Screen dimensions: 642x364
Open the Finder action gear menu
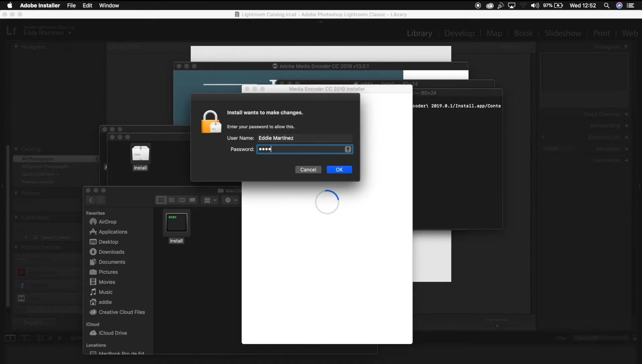(231, 200)
